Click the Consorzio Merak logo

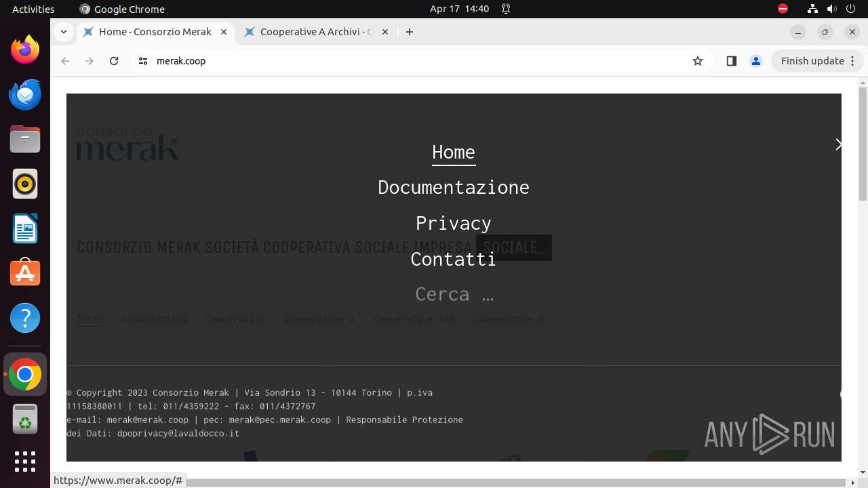[x=127, y=143]
